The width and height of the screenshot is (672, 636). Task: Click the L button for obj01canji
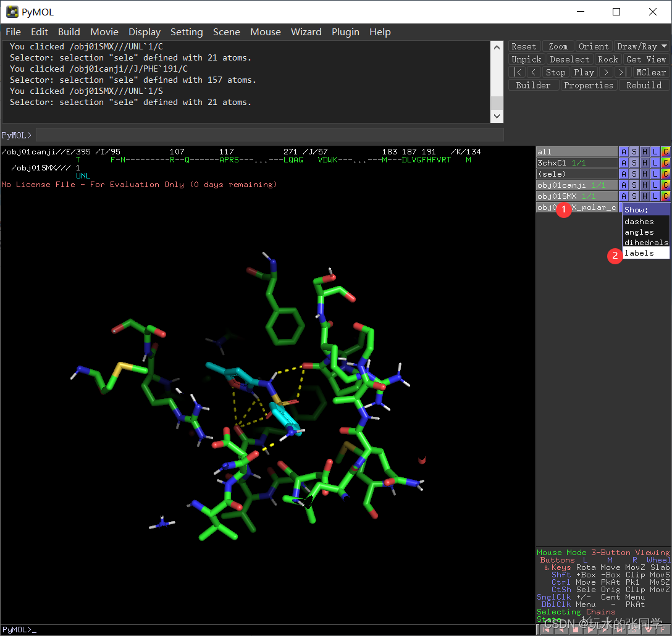[655, 185]
